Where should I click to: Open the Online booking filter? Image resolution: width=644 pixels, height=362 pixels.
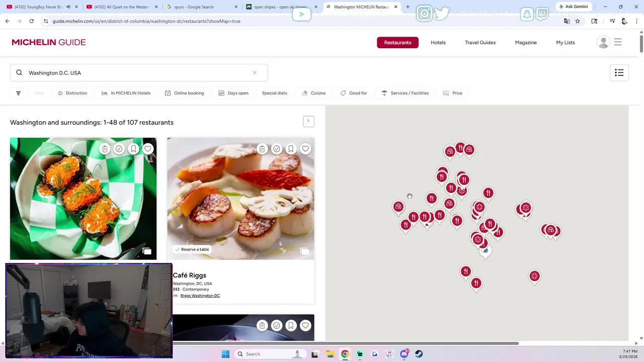click(x=184, y=93)
